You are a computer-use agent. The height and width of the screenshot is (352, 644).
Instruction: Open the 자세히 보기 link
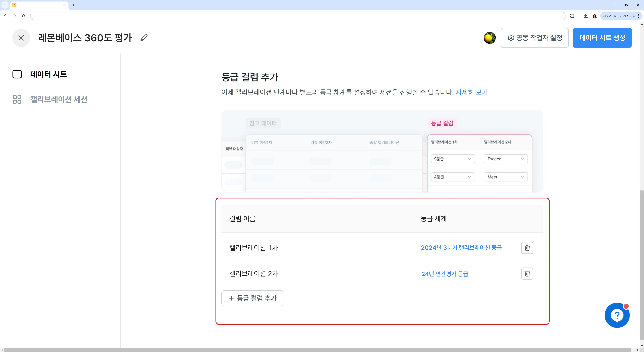coord(471,92)
